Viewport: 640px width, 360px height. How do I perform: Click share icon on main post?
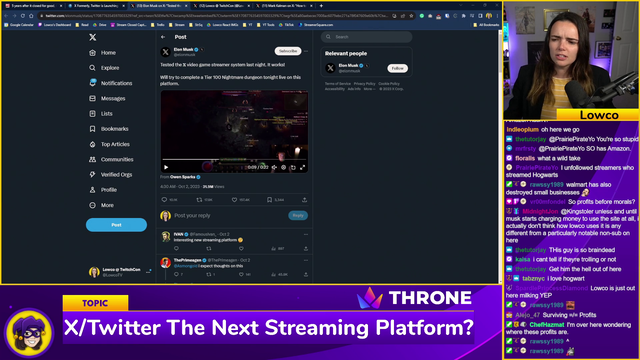(x=304, y=200)
